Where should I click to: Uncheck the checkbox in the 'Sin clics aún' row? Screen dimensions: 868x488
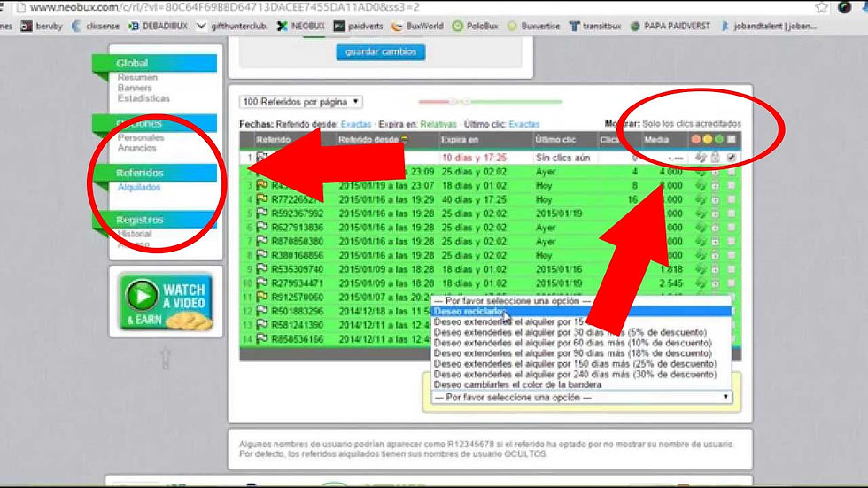[x=732, y=158]
